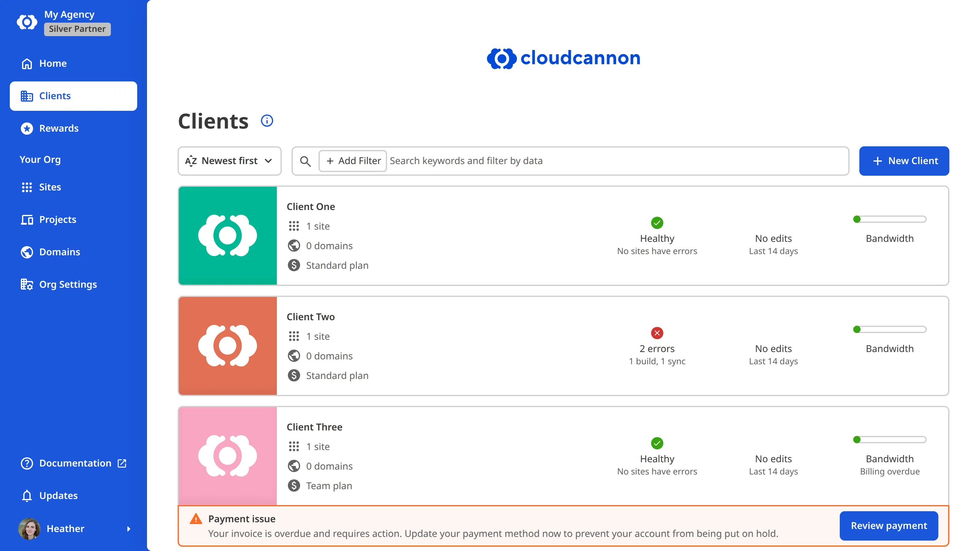This screenshot has height=551, width=980.
Task: Open Rewards in the sidebar
Action: click(x=73, y=129)
